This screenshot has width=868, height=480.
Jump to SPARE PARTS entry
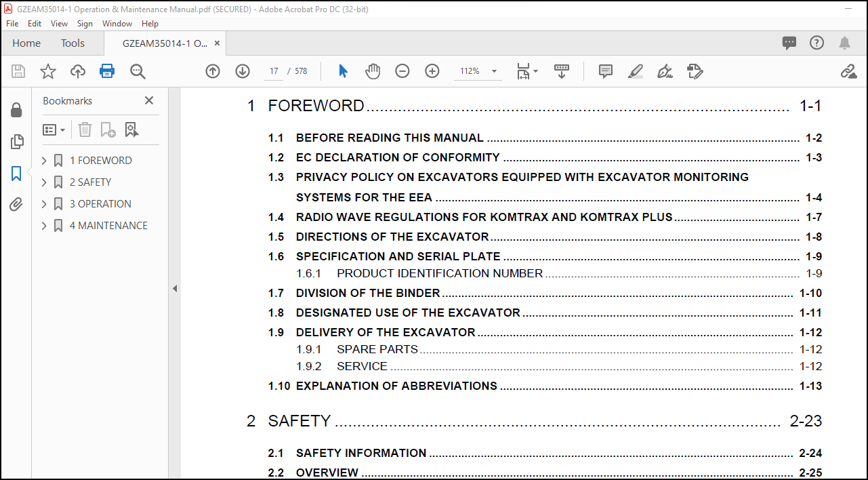[x=377, y=349]
